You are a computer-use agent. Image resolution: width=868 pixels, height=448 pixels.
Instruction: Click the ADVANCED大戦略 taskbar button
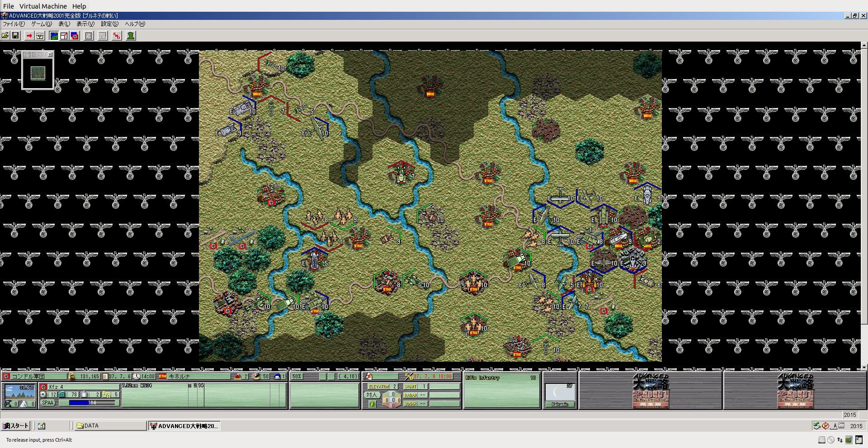[x=184, y=426]
